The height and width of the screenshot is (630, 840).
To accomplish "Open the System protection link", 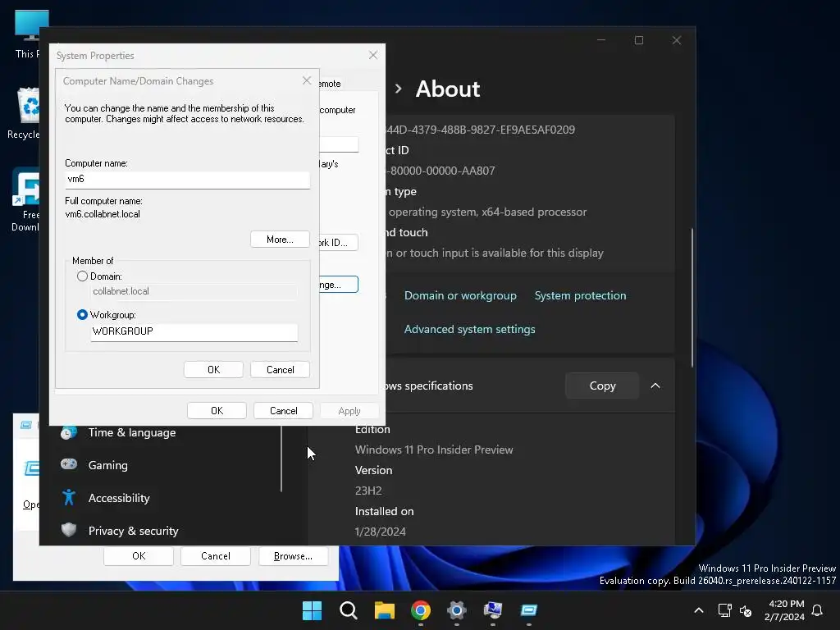I will 580,295.
